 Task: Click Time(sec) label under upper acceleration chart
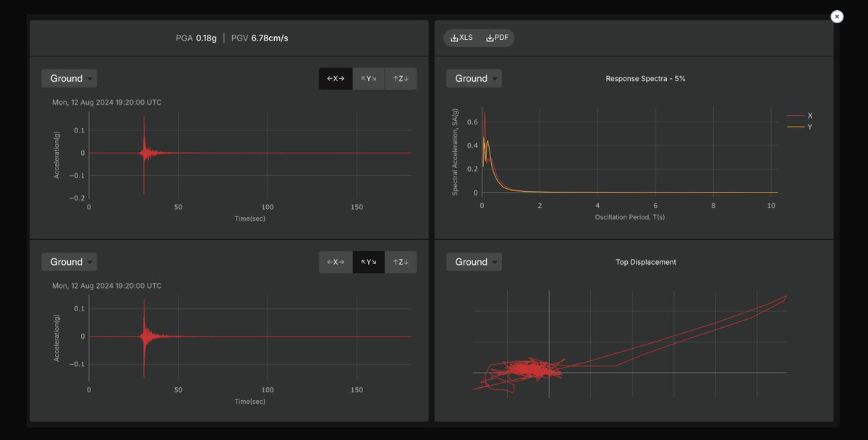click(250, 218)
